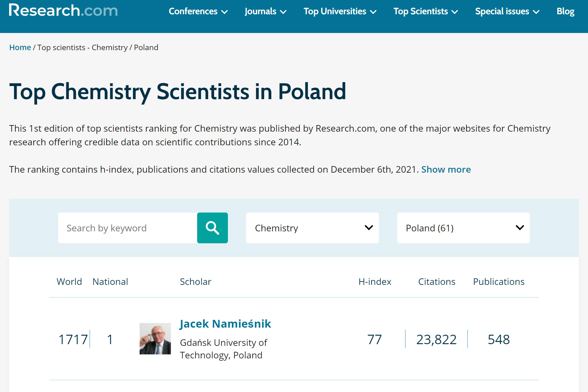Open the Research.com logo homepage
Viewport: 588px width, 392px height.
[x=63, y=11]
